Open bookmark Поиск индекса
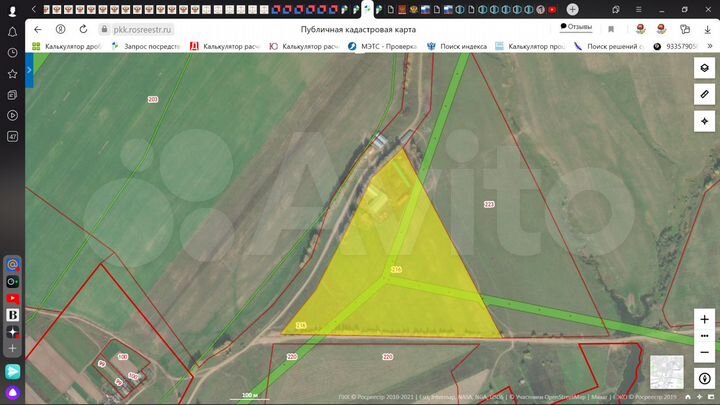Screen dimensions: 720x405 pyautogui.click(x=457, y=46)
